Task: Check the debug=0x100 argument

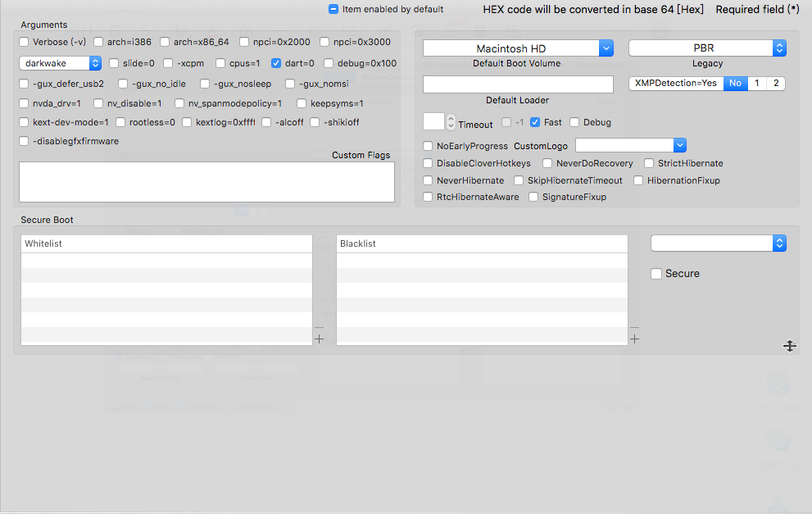Action: [329, 63]
